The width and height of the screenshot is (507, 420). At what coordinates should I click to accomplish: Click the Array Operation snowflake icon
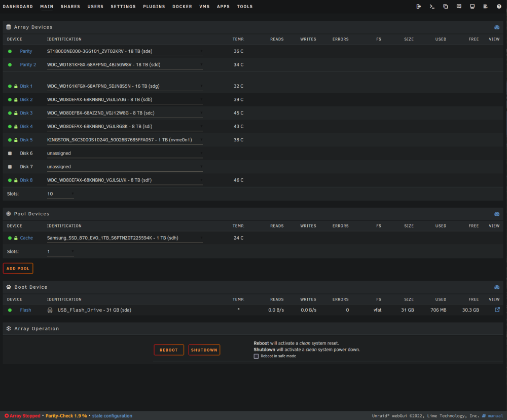coord(9,328)
